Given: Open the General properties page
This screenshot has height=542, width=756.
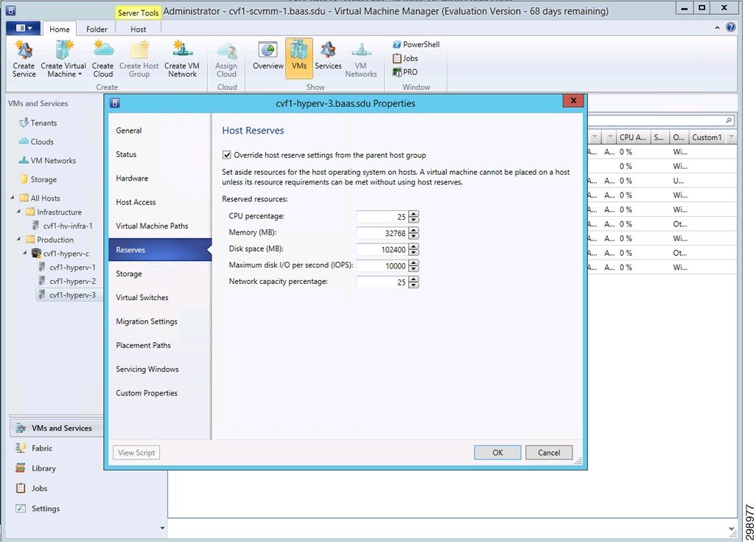Looking at the screenshot, I should (x=160, y=131).
